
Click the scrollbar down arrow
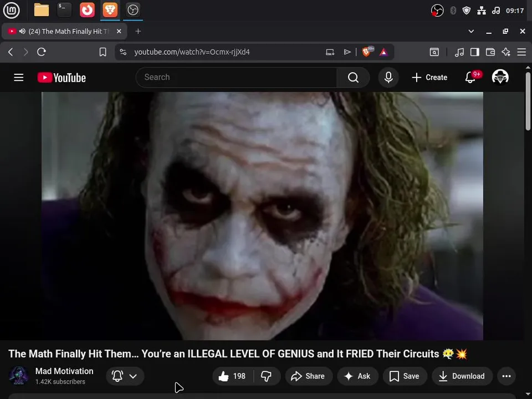click(528, 394)
